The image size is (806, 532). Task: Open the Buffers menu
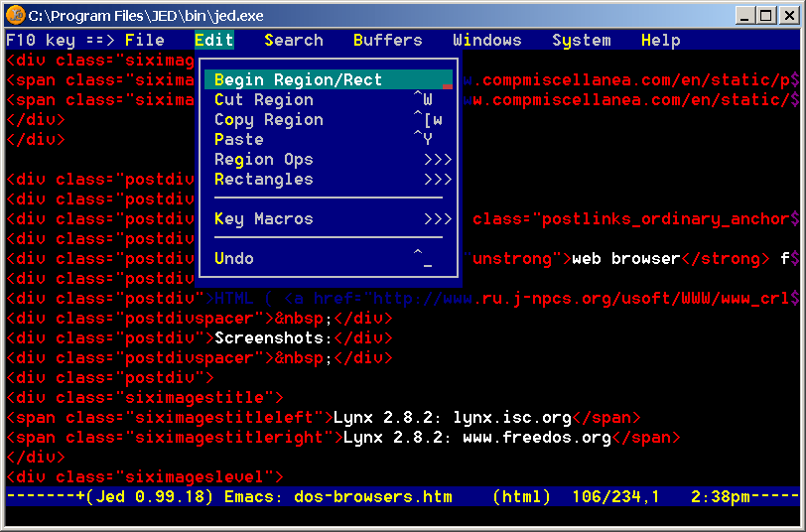[x=388, y=41]
